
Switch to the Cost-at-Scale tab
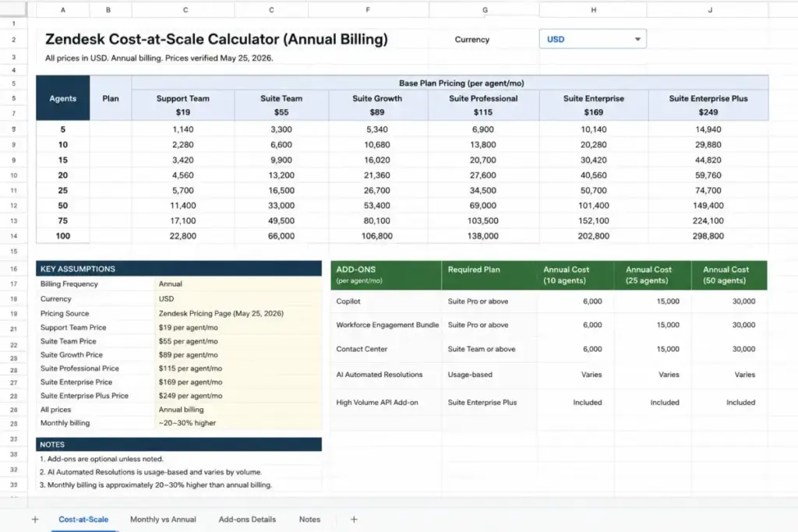pos(83,520)
